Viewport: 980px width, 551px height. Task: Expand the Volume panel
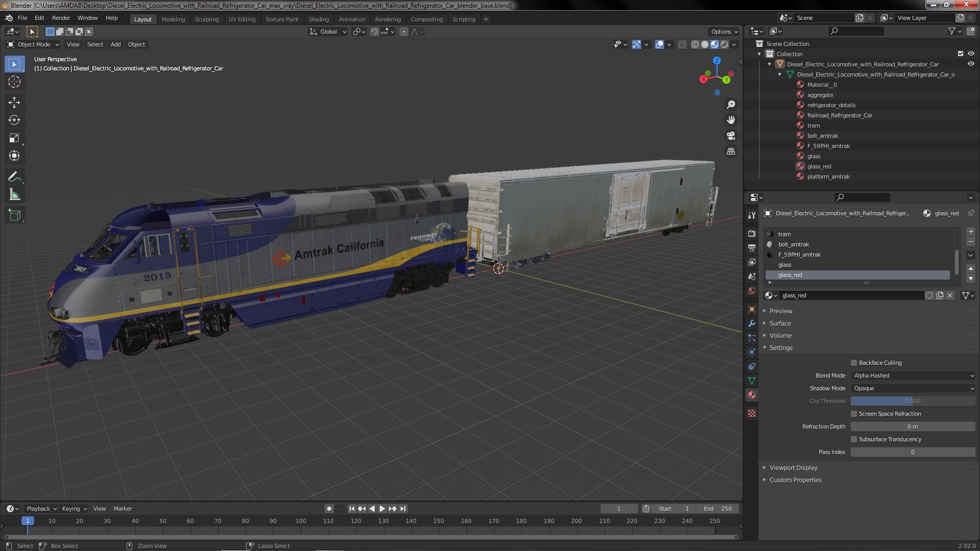[780, 335]
